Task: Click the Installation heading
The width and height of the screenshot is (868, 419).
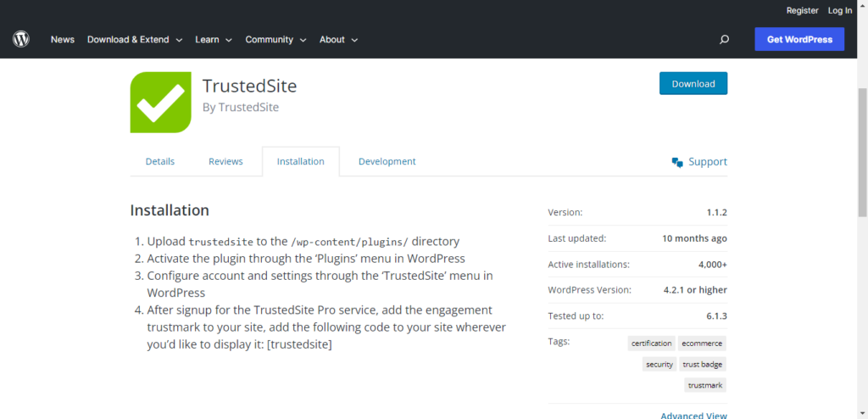Action: click(170, 210)
